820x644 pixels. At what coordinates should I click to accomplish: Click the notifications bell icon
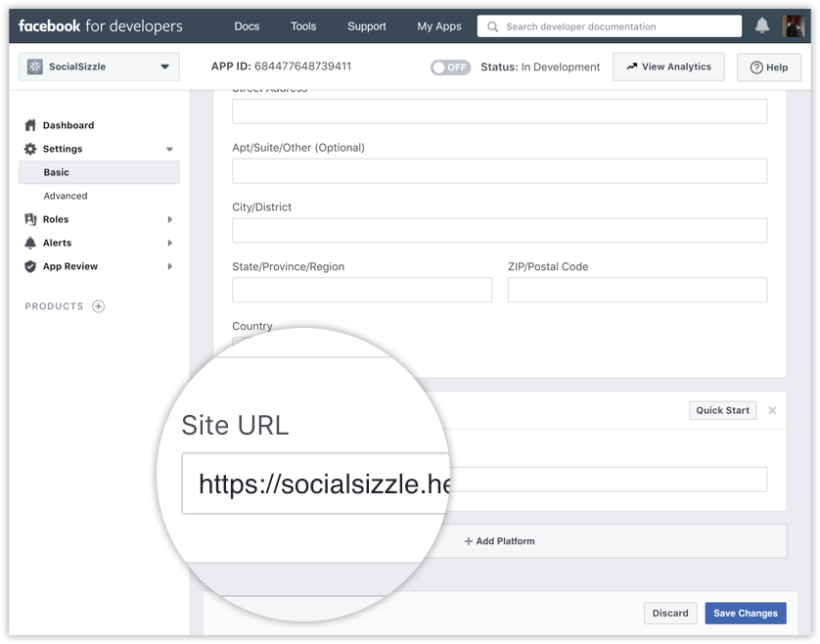click(x=762, y=25)
